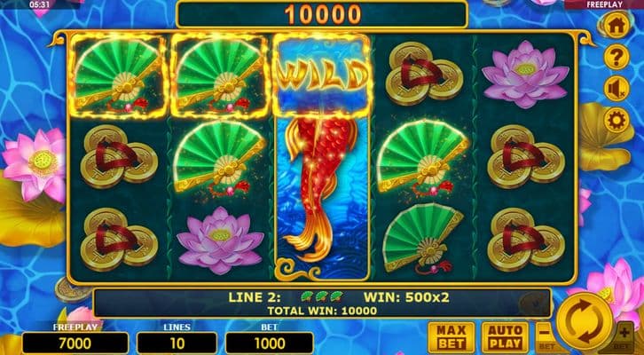Open the home lobby icon
This screenshot has height=355, width=644.
[617, 25]
